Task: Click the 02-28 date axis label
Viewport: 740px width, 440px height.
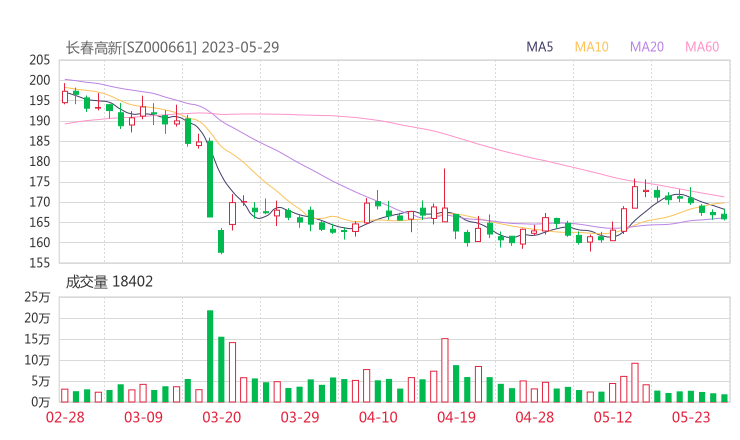Action: pyautogui.click(x=65, y=417)
